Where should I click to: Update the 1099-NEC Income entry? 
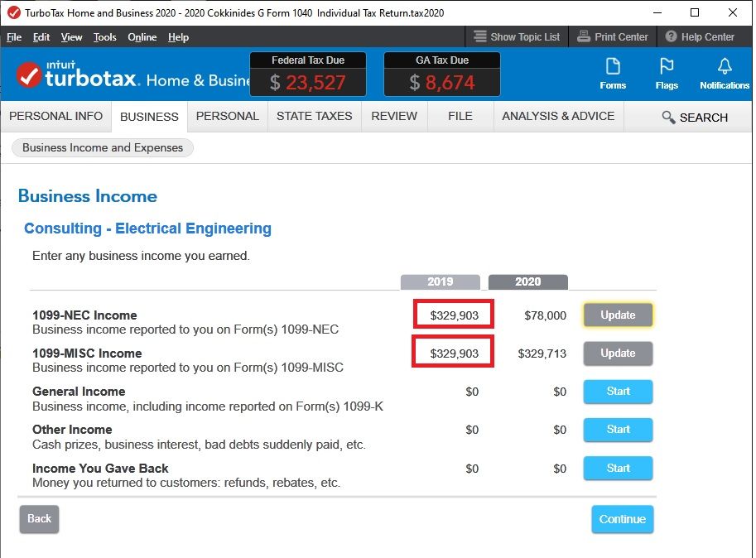pyautogui.click(x=618, y=315)
